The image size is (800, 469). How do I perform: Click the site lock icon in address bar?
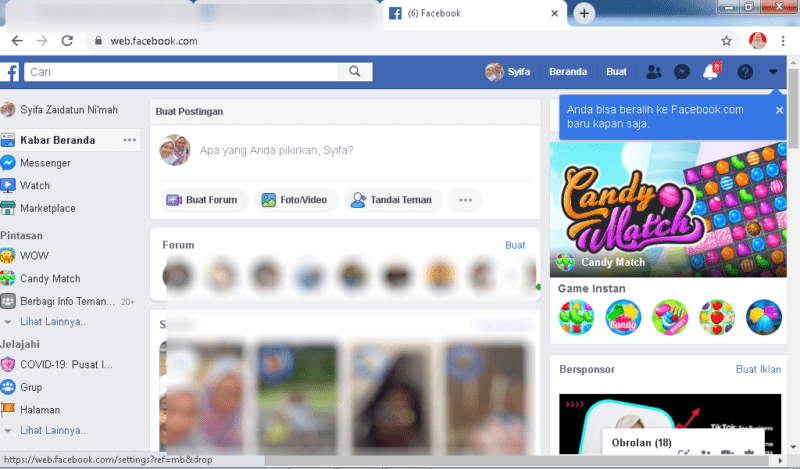coord(98,41)
